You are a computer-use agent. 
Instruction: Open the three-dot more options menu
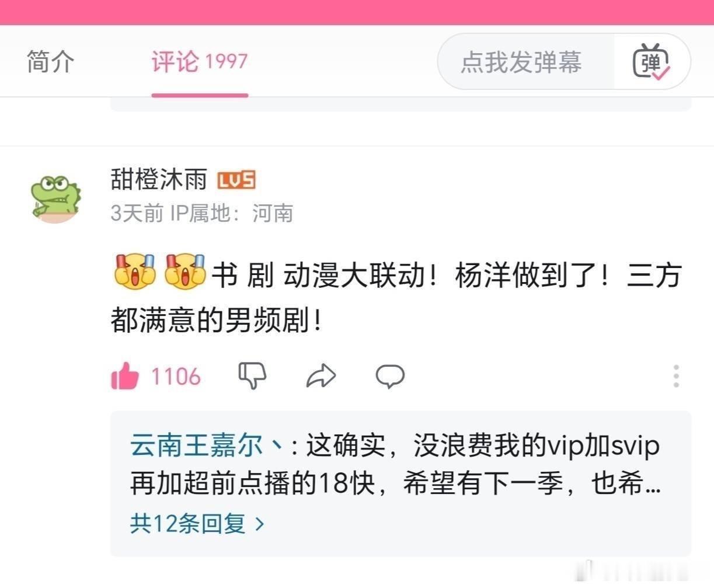[x=676, y=376]
